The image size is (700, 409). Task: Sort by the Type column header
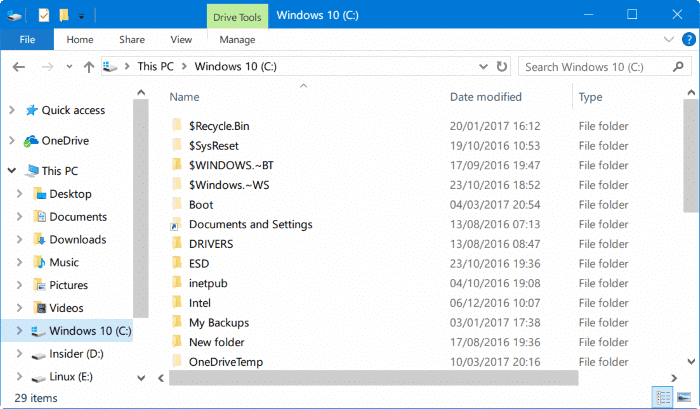click(x=590, y=97)
